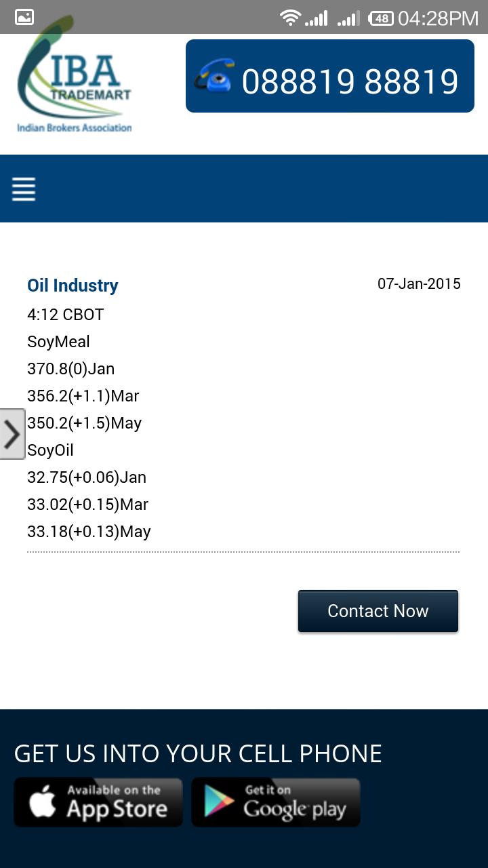Image resolution: width=488 pixels, height=868 pixels.
Task: Tap the blue telephone icon
Action: point(214,75)
